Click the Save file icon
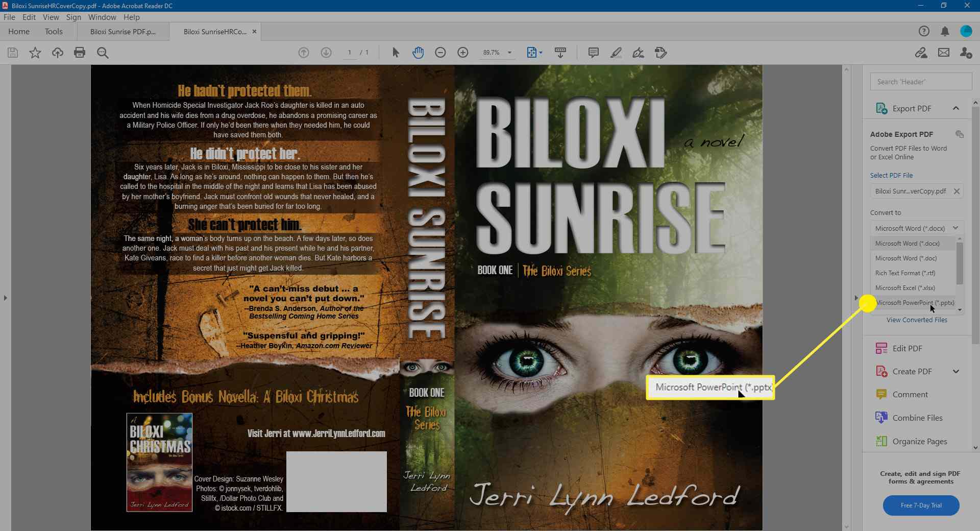 pos(13,53)
